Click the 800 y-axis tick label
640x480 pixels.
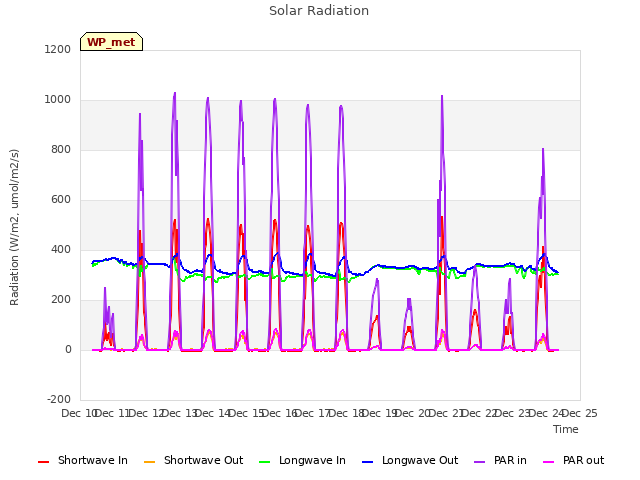tap(61, 150)
